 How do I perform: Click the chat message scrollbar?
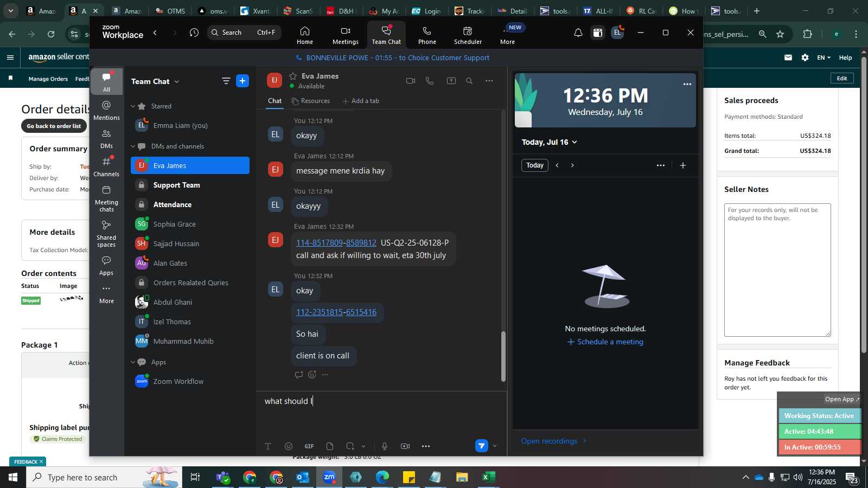(x=503, y=356)
